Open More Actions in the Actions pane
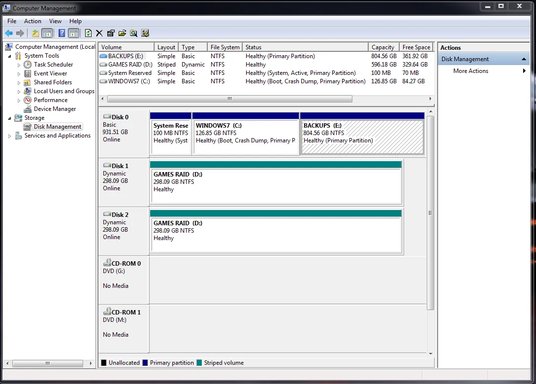 coord(470,71)
